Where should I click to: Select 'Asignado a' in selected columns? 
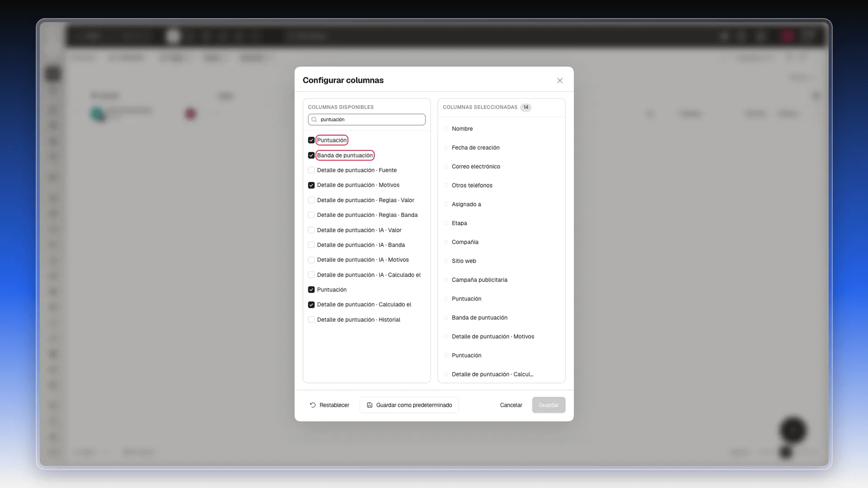coord(501,204)
